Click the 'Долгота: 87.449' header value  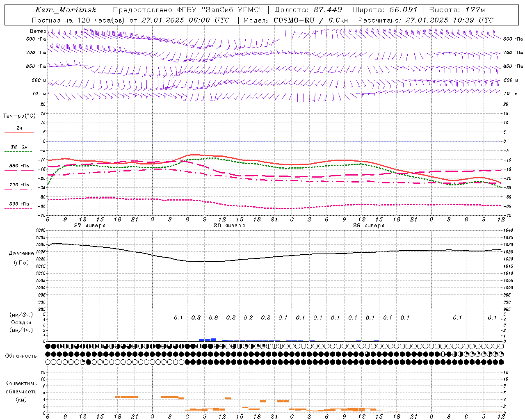308,10
